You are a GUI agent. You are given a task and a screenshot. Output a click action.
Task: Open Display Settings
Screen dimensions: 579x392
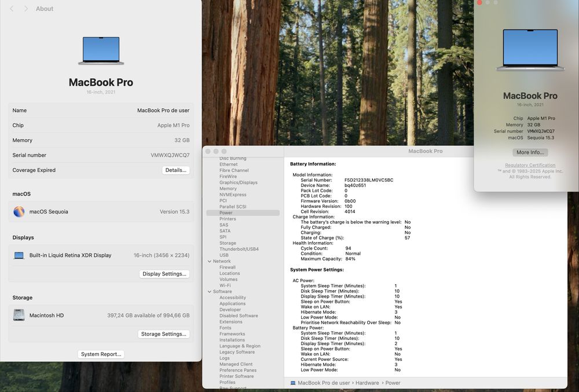click(164, 274)
